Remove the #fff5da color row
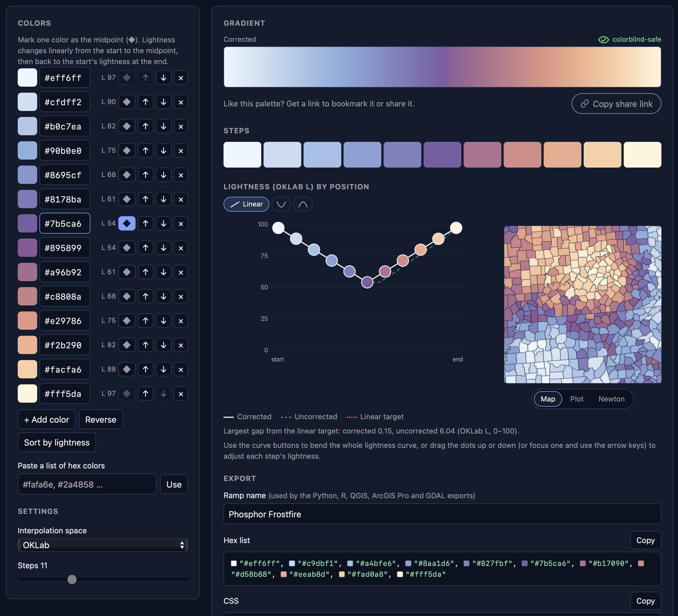The width and height of the screenshot is (678, 616). [x=181, y=393]
